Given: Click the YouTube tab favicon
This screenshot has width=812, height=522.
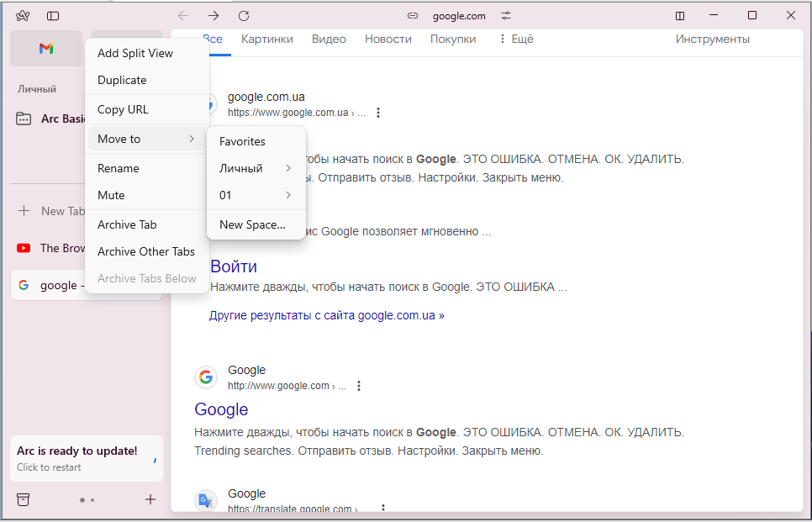Looking at the screenshot, I should pyautogui.click(x=24, y=248).
